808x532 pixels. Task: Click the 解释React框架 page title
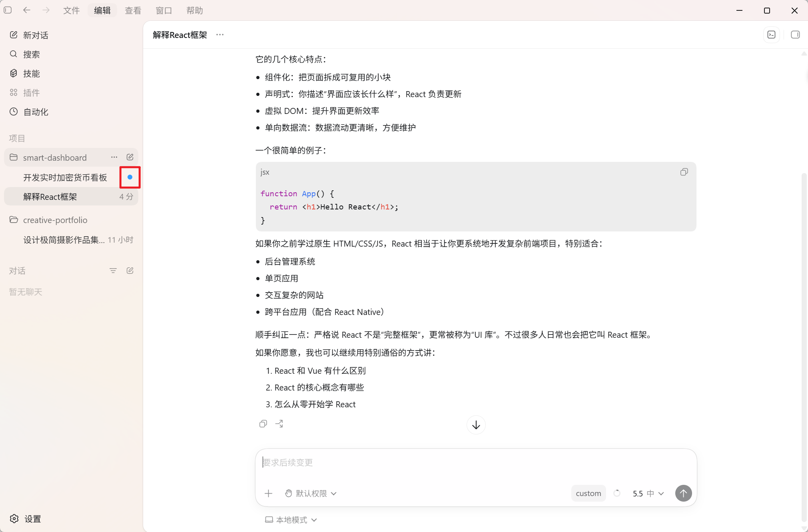pos(180,35)
